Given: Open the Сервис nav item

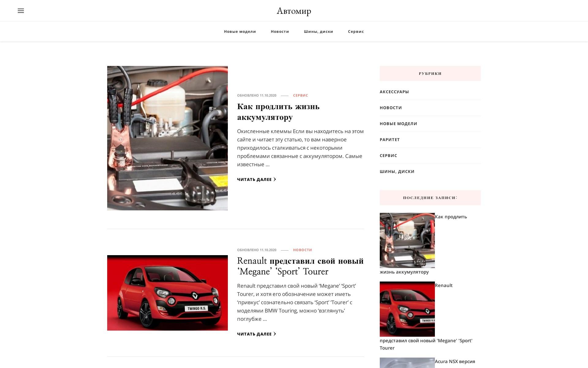Looking at the screenshot, I should coord(356,32).
